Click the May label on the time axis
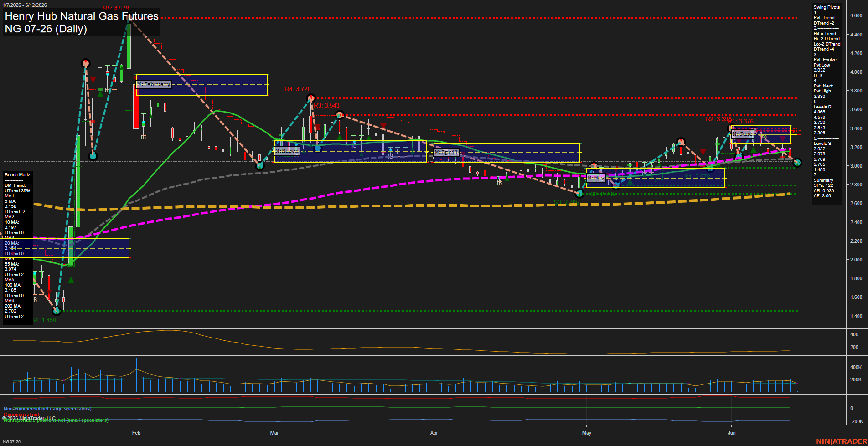868x446 pixels. (x=587, y=433)
